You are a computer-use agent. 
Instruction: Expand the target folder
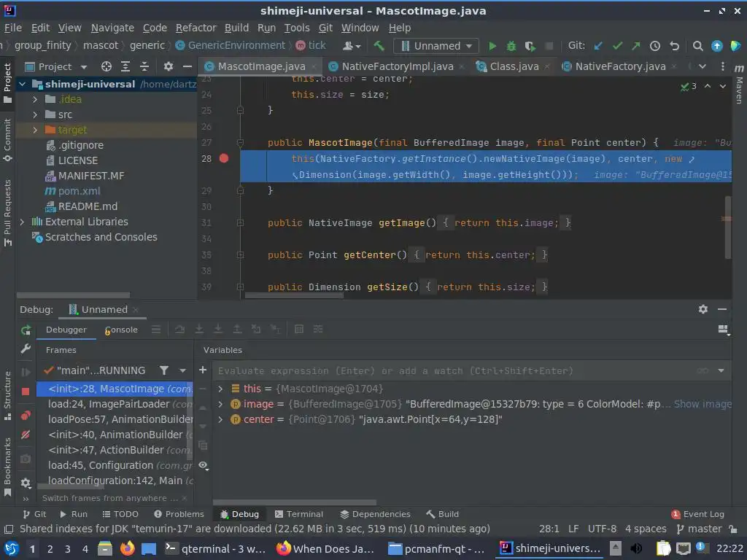tap(35, 130)
